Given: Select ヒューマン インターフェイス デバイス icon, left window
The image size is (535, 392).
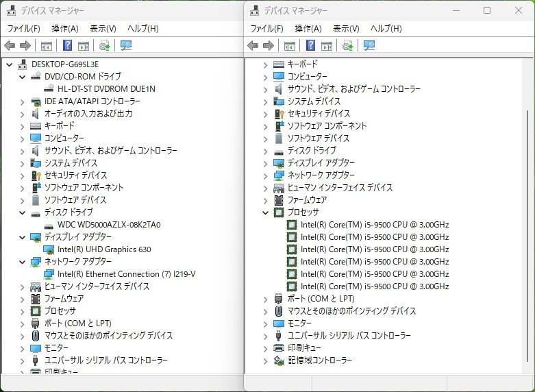Looking at the screenshot, I should [x=36, y=286].
